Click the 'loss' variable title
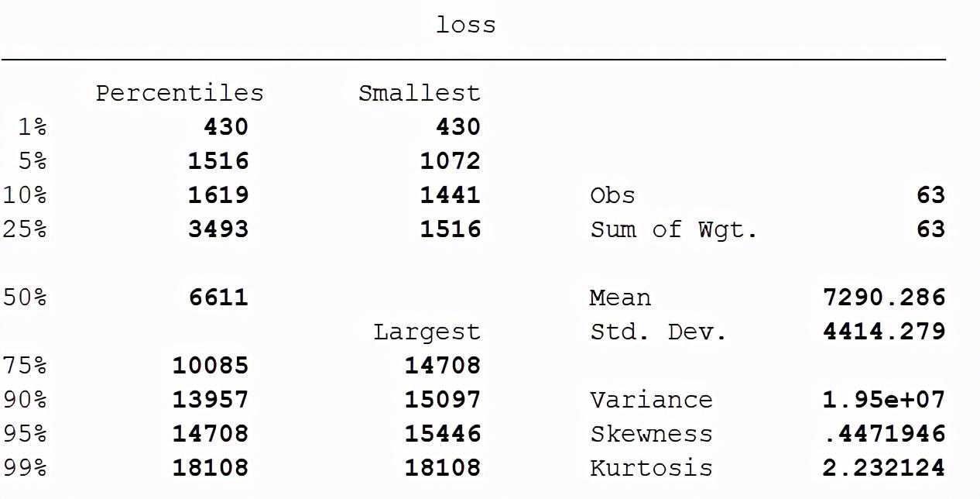Viewport: 980px width, 499px height. point(465,25)
